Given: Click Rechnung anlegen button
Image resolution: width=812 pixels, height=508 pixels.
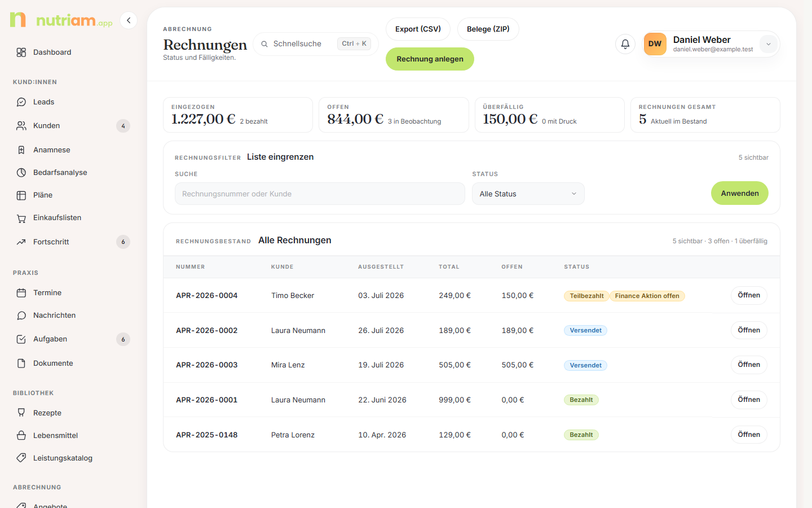Looking at the screenshot, I should (430, 59).
